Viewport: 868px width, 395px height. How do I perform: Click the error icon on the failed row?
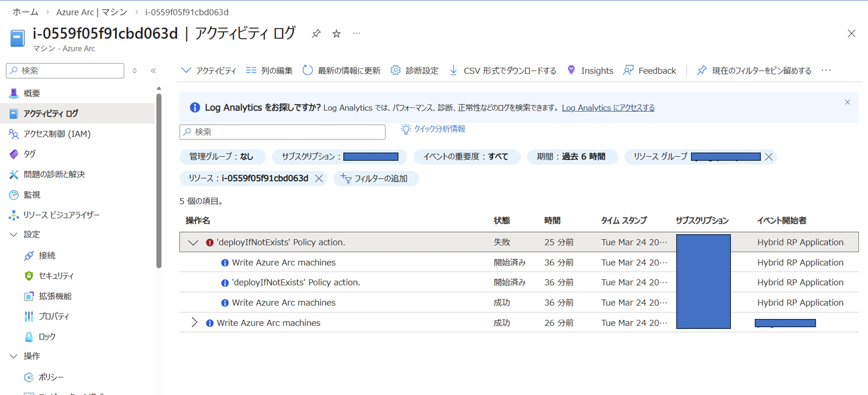pyautogui.click(x=210, y=242)
